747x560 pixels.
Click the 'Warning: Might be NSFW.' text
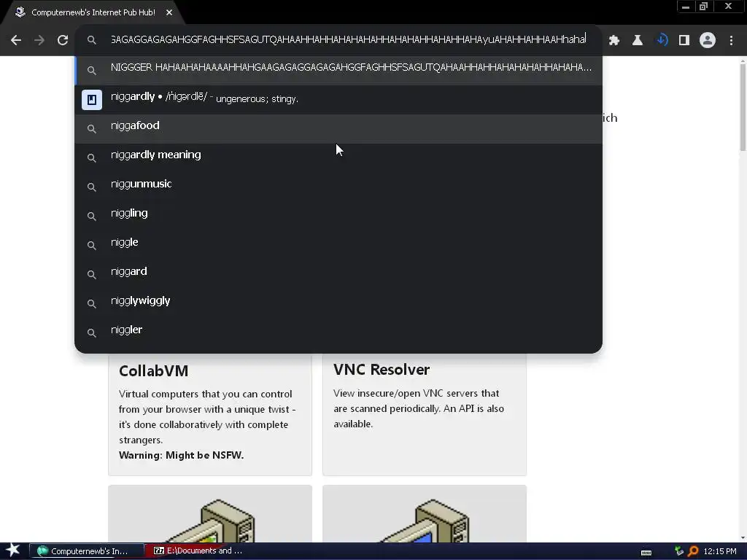coord(181,455)
